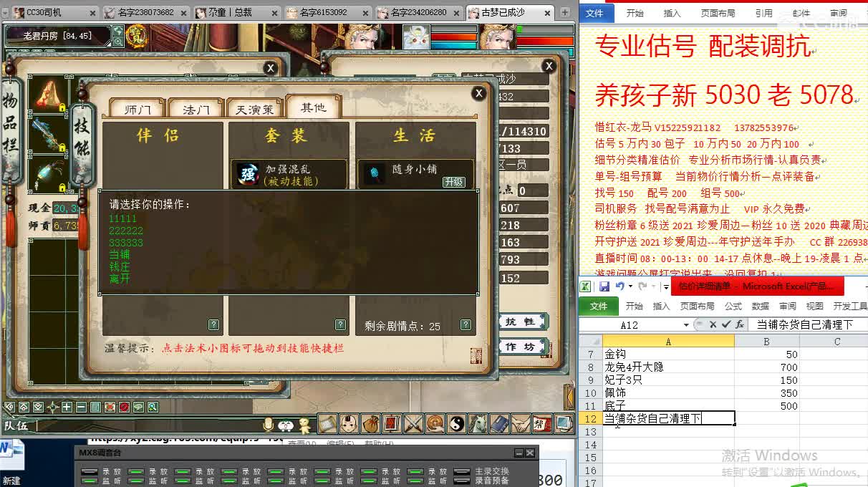Click the fx insert function icon
The width and height of the screenshot is (868, 487).
(741, 324)
